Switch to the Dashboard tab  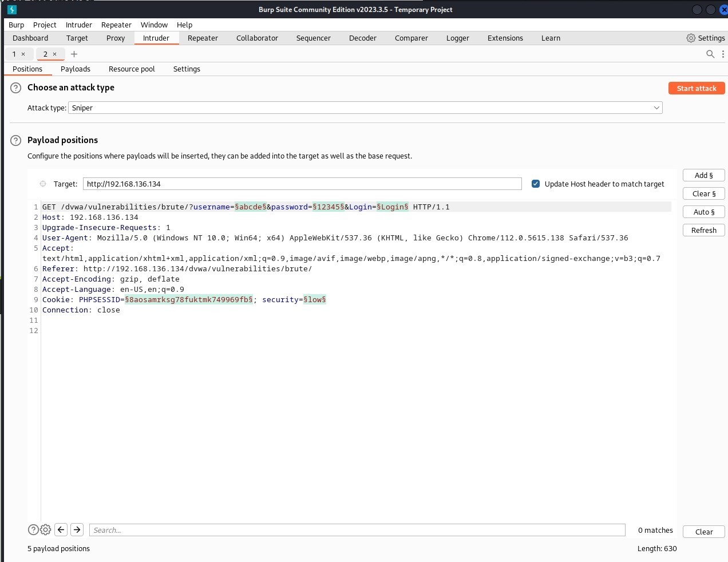click(30, 38)
